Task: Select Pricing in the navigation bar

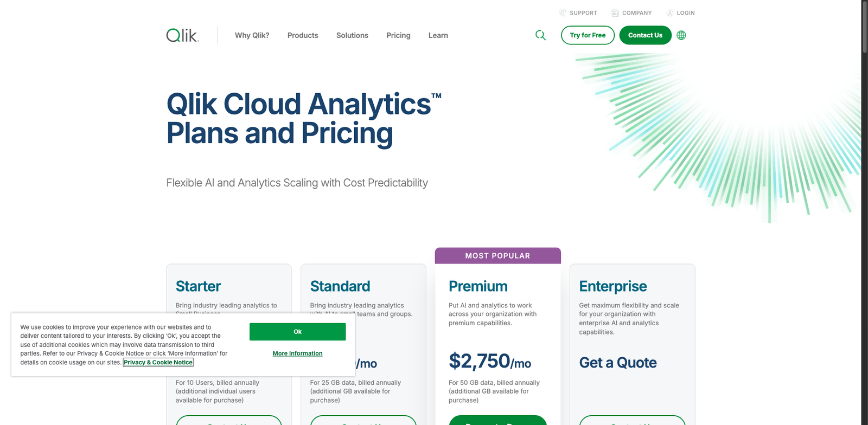Action: [x=398, y=35]
